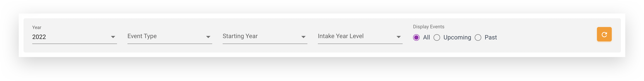Expand the Event Type dropdown arrow

[x=208, y=37]
